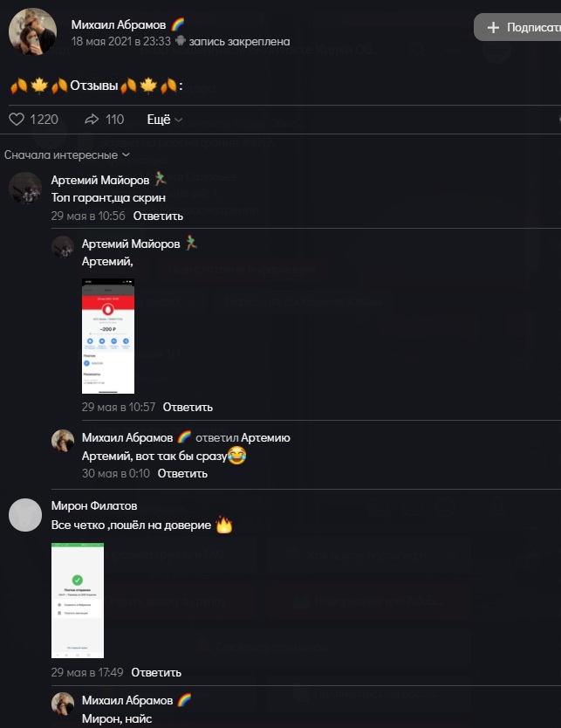Viewport: 561px width, 728px height.
Task: Open Михаил Абрамов's avatar in reply to Мирон
Action: (x=63, y=704)
